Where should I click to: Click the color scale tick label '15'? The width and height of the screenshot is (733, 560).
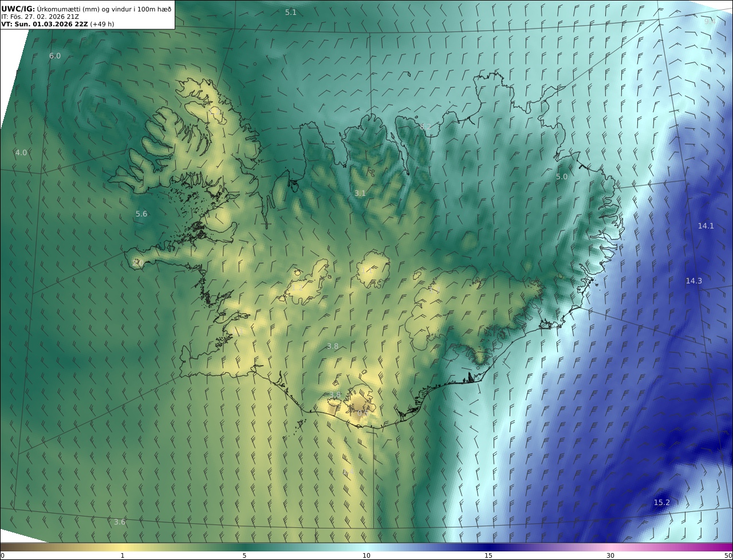tap(488, 555)
